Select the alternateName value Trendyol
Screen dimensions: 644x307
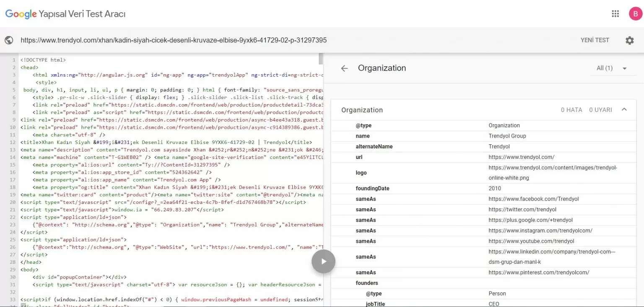499,146
